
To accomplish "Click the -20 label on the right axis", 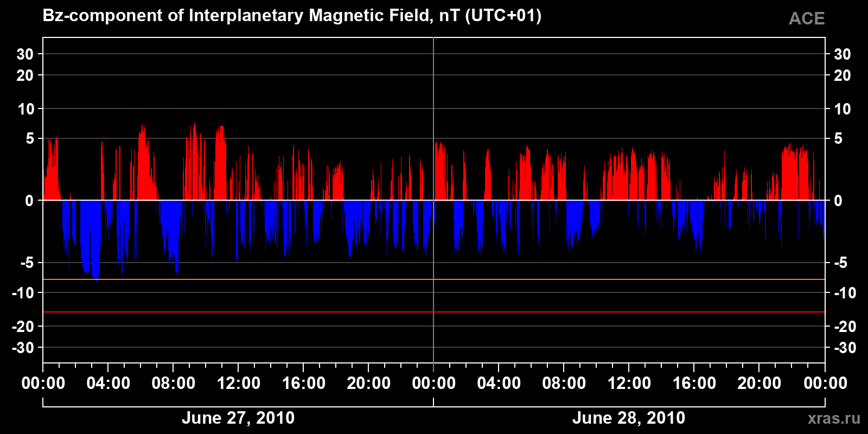I will click(845, 327).
